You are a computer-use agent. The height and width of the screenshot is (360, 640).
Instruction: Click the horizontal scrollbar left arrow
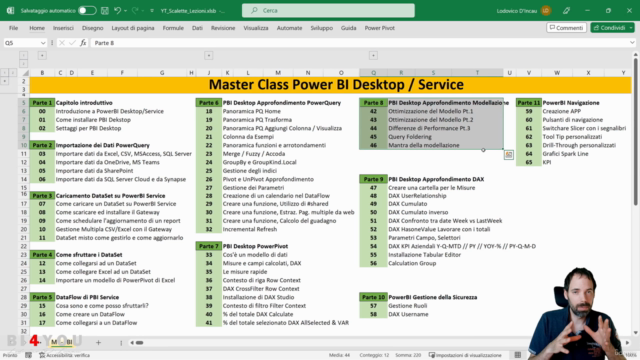[132, 342]
